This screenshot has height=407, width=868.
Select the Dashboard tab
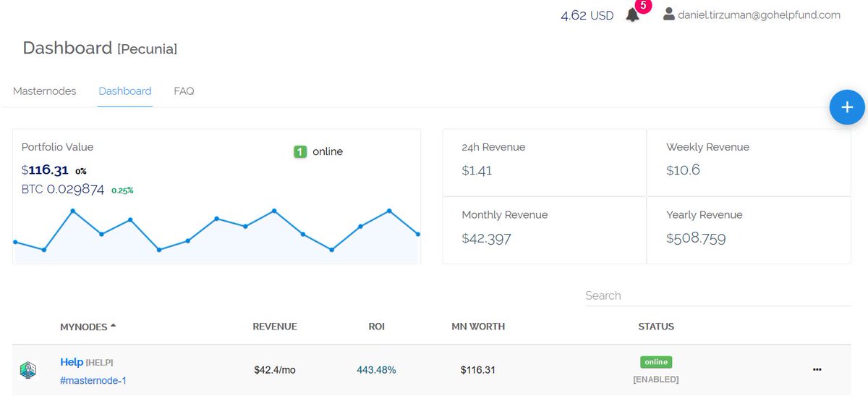(x=125, y=91)
